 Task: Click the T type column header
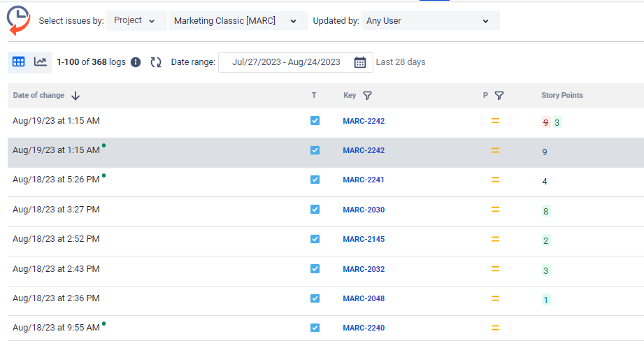pyautogui.click(x=314, y=95)
